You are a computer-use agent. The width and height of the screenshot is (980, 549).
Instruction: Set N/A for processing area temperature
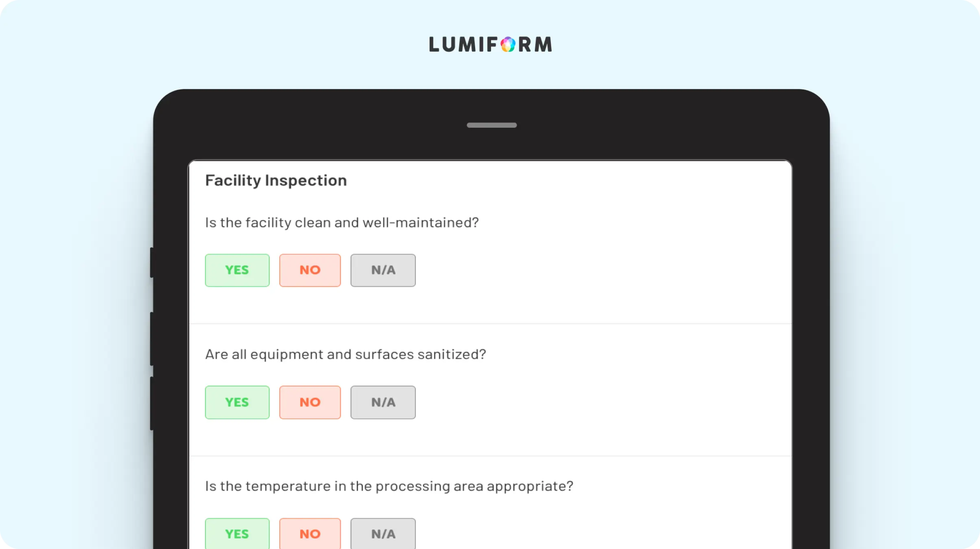point(383,534)
